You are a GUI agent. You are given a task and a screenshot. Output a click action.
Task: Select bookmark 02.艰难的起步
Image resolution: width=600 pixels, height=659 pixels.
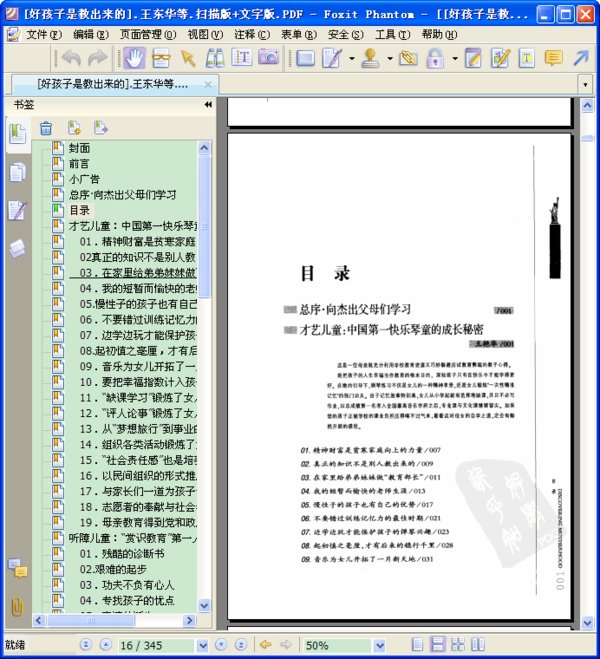click(113, 569)
